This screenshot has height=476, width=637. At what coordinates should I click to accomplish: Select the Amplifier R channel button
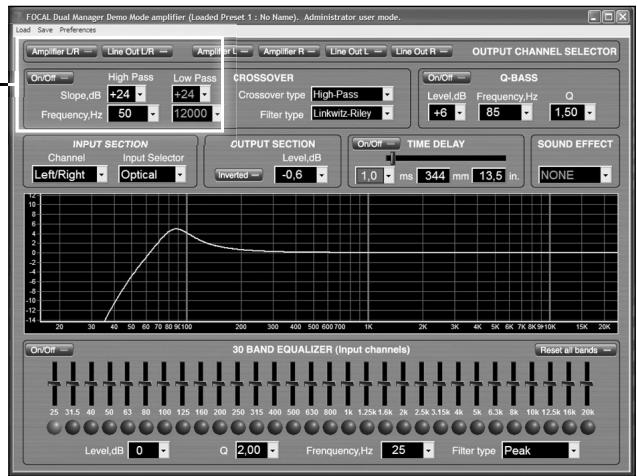tap(289, 52)
